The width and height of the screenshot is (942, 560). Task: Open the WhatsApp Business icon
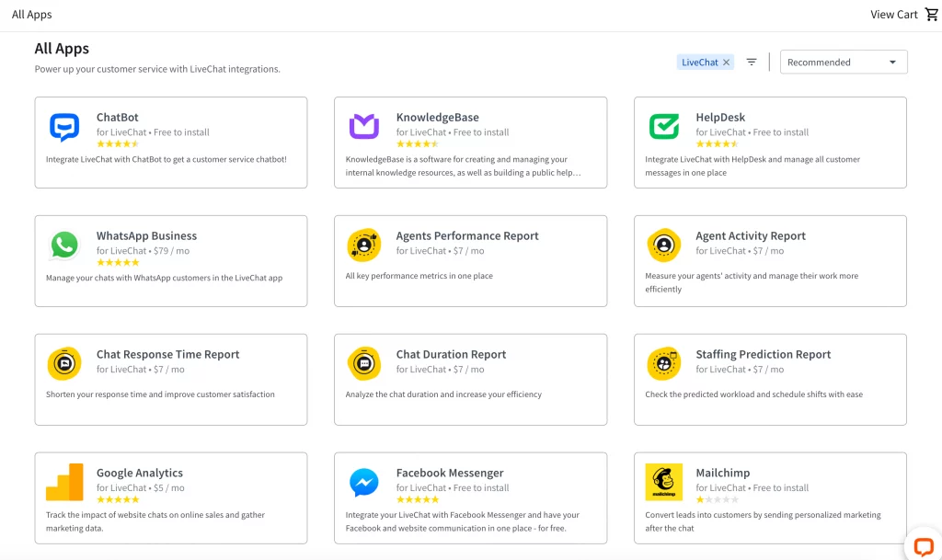64,245
